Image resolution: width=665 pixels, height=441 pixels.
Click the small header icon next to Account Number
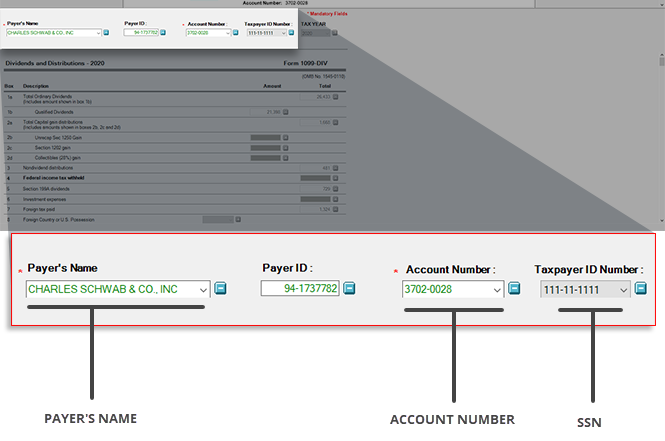pos(235,33)
